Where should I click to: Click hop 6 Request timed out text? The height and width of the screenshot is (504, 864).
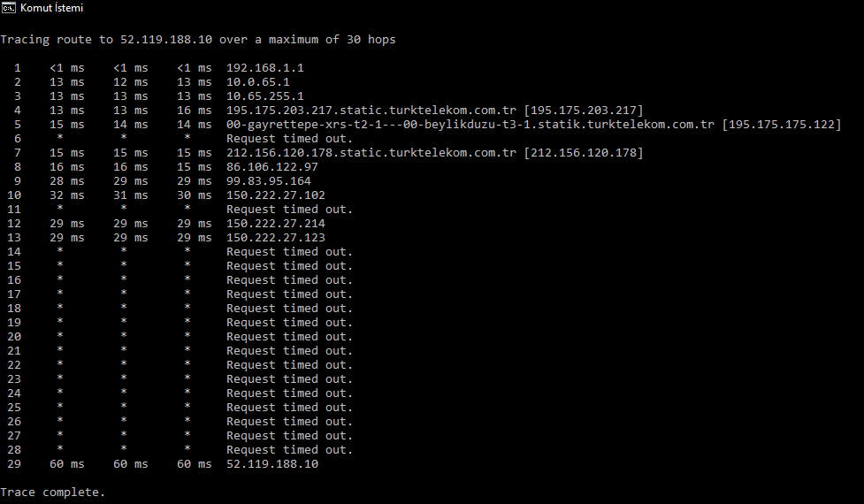289,139
